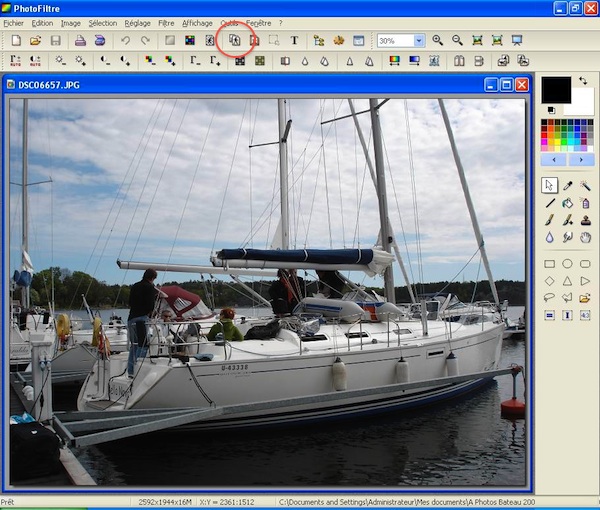The image size is (600, 510).
Task: Show next color palette page
Action: tap(581, 159)
